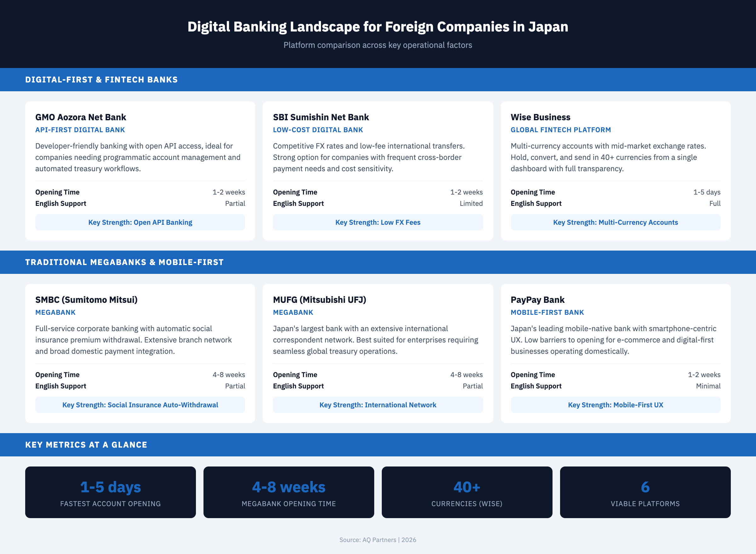Click Key Strength: International Network badge
Screen dimensions: 756x554
click(x=378, y=405)
